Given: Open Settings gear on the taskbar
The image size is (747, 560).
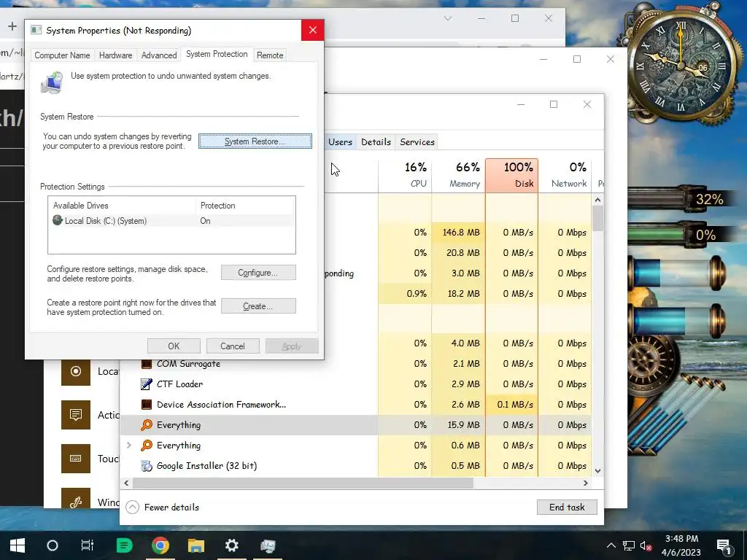Looking at the screenshot, I should [x=231, y=545].
